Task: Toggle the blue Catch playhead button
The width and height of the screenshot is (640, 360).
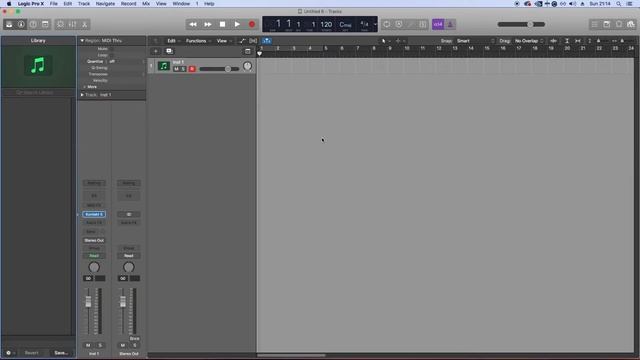Action: point(267,41)
